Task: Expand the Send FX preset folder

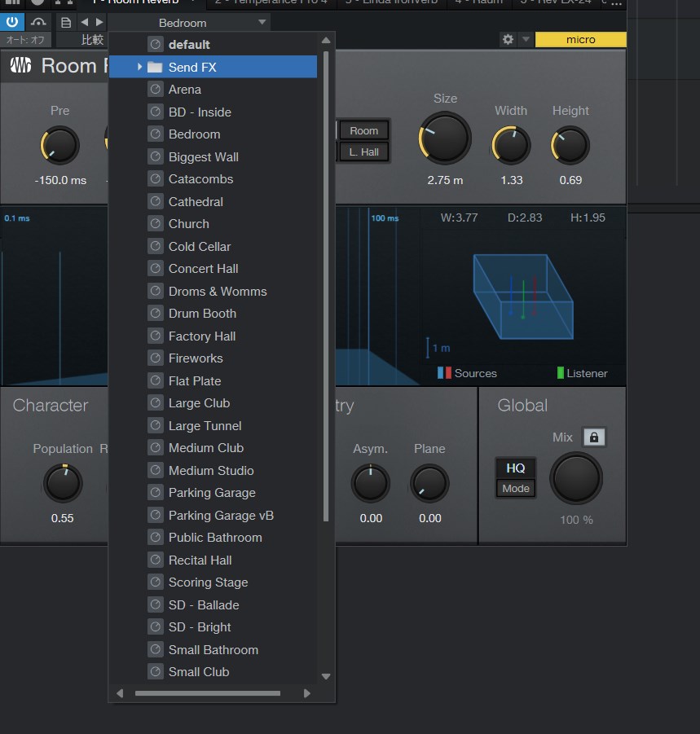Action: coord(140,67)
